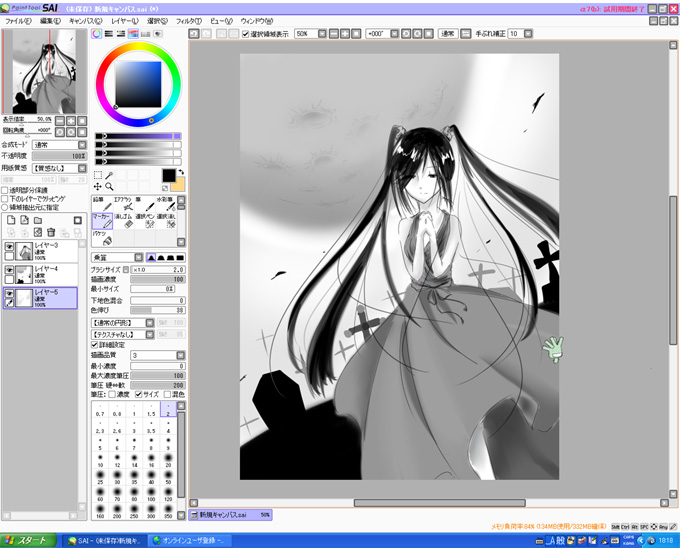Open 用紙質感 paper texture dropdown
680x548 pixels.
pyautogui.click(x=60, y=168)
